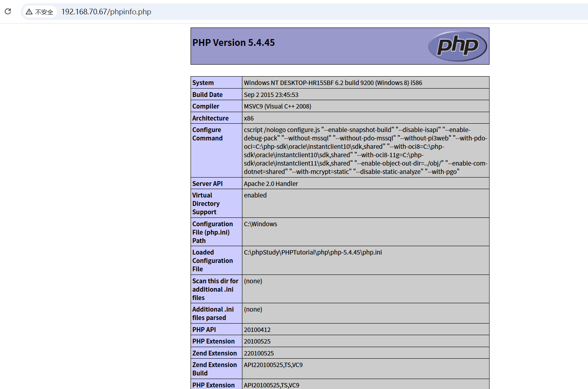Select the Build Date label

point(207,95)
